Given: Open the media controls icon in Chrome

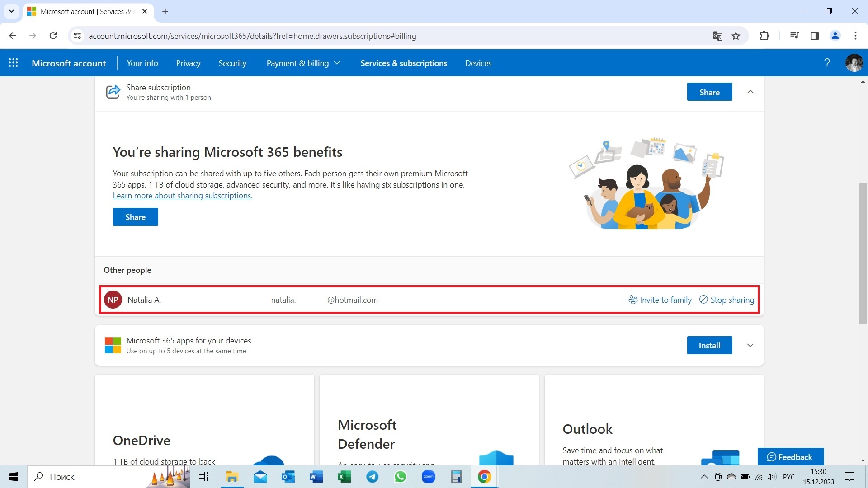Looking at the screenshot, I should pos(794,36).
